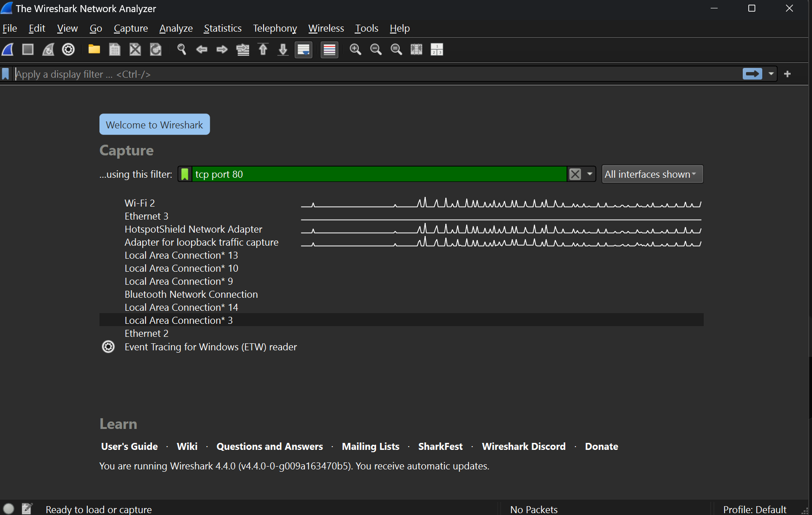Open the Edit menu
Viewport: 812px width, 515px height.
point(37,28)
